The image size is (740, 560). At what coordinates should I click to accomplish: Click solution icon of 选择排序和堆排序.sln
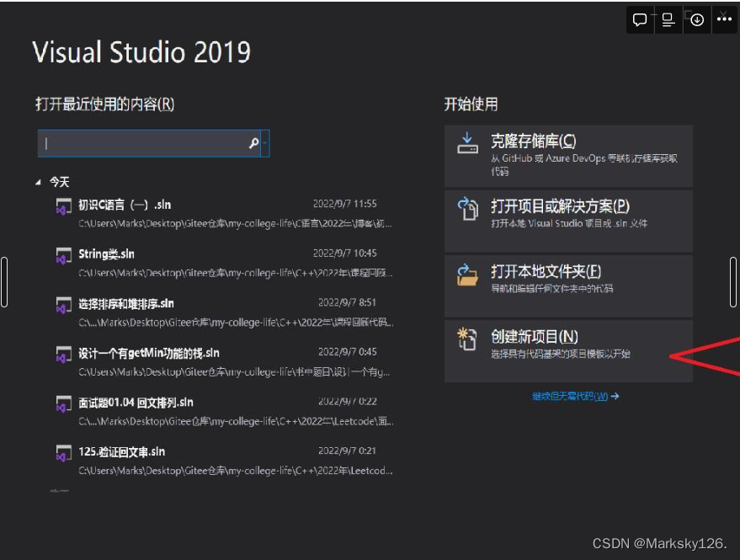(64, 305)
